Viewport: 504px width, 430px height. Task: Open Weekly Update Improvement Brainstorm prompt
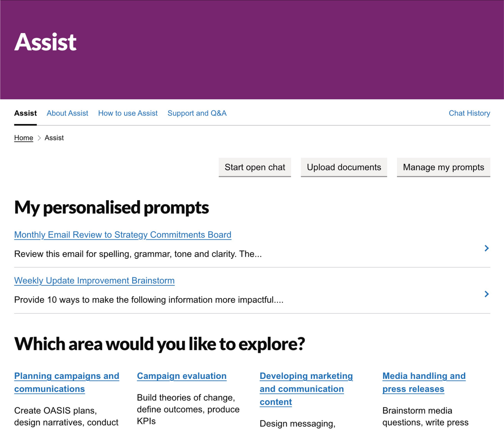pos(94,280)
